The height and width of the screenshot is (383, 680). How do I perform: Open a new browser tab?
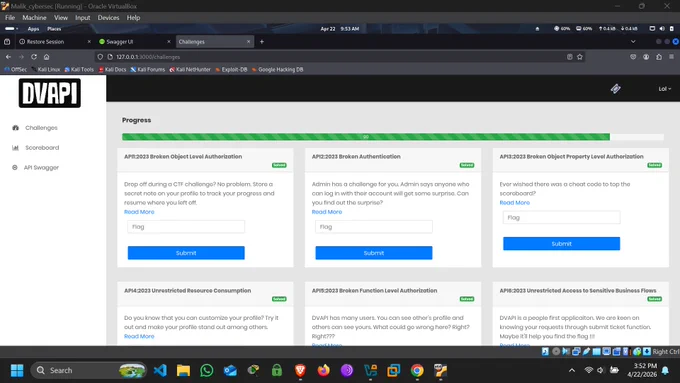(262, 42)
